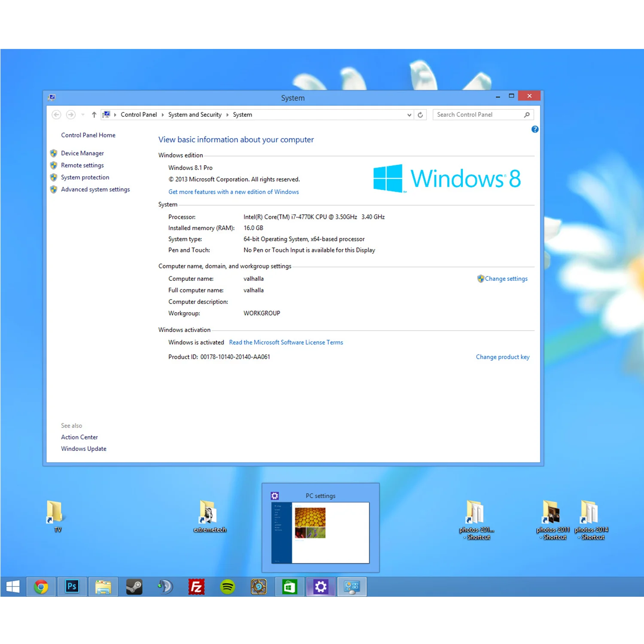Image resolution: width=644 pixels, height=644 pixels.
Task: Expand the chevron after Control Panel breadcrumb
Action: [163, 115]
